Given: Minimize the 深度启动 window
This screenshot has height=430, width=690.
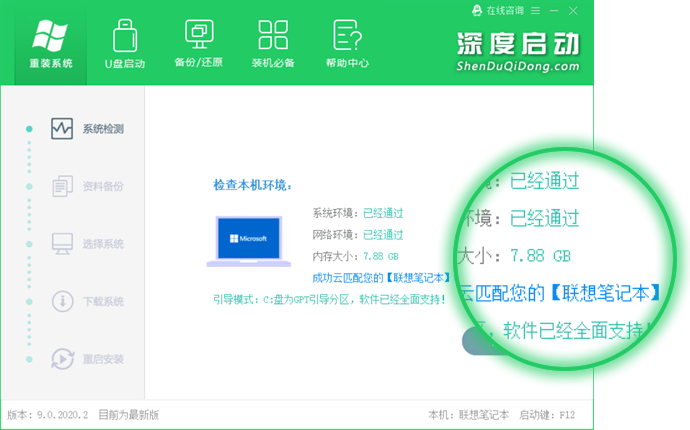Looking at the screenshot, I should (554, 11).
